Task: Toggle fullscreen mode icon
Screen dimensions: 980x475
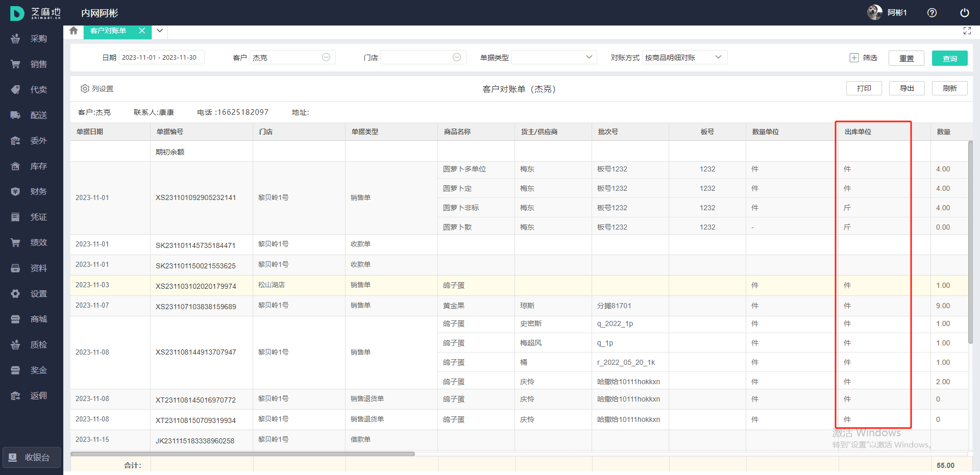Action: 967,31
